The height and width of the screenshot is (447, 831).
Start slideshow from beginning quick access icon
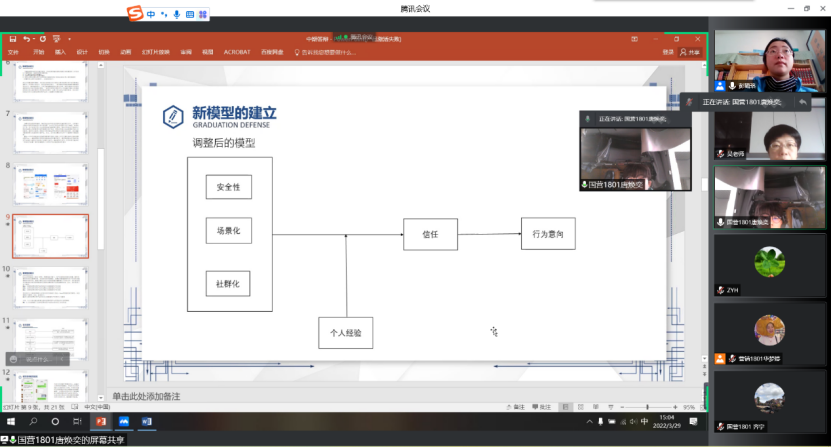click(56, 39)
